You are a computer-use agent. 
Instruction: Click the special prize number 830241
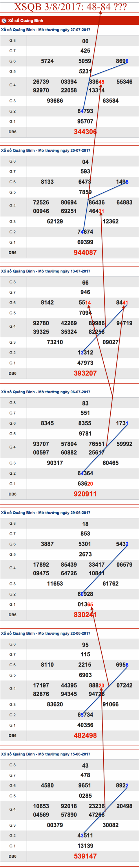coord(85,615)
